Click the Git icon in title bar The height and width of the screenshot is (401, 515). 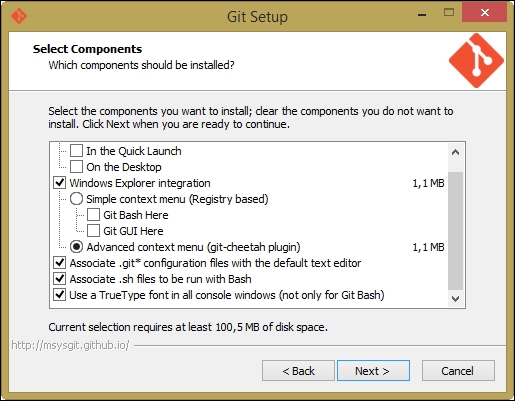(19, 16)
